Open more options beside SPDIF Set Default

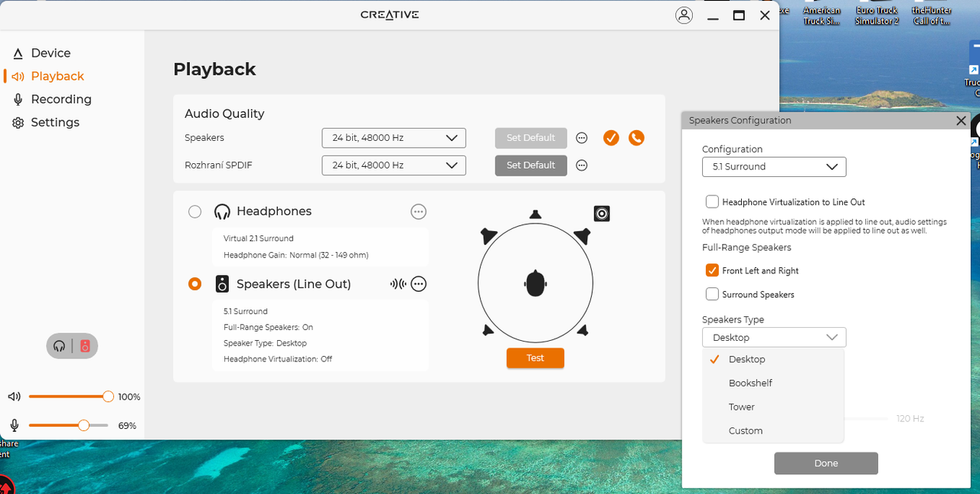(582, 165)
